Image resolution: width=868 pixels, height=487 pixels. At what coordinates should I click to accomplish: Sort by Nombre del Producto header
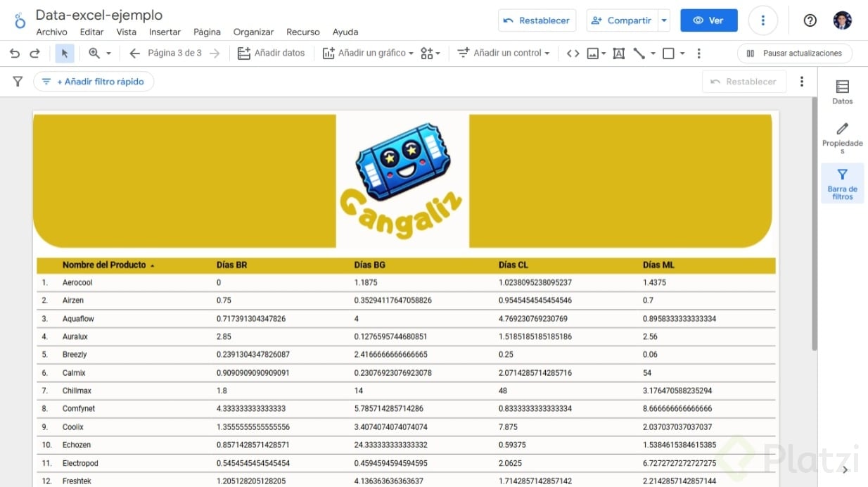(104, 265)
